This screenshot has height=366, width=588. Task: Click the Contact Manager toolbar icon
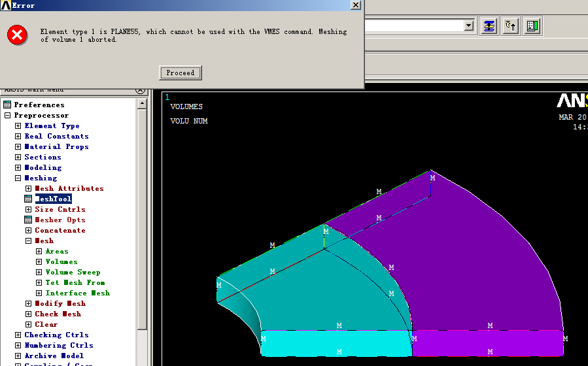click(x=532, y=26)
